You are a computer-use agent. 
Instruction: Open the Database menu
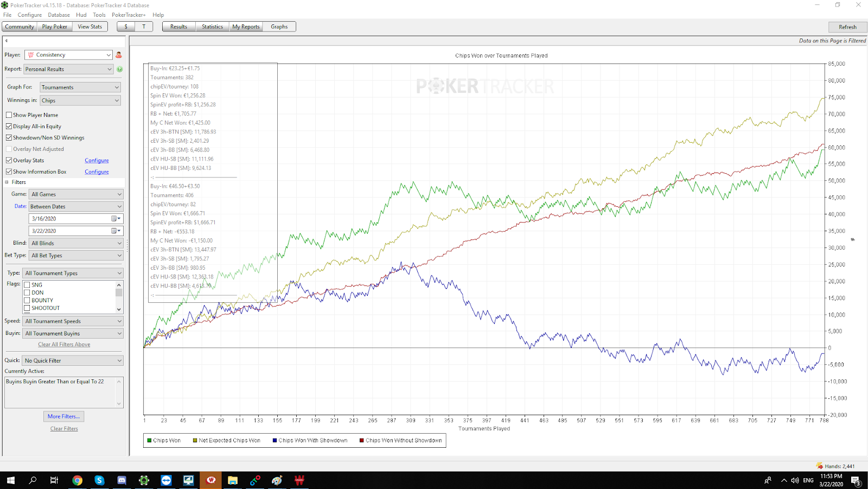tap(59, 15)
